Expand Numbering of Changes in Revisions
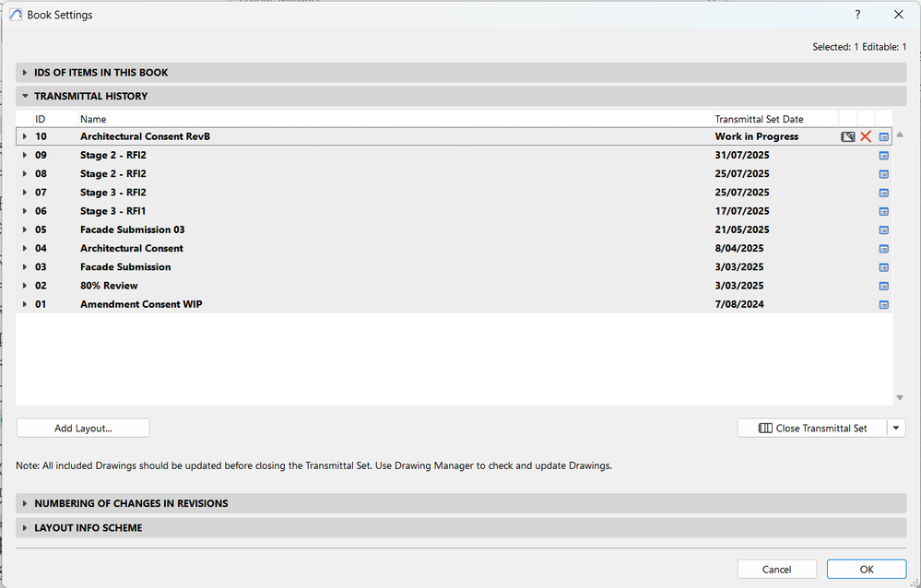This screenshot has width=921, height=588. coord(25,504)
